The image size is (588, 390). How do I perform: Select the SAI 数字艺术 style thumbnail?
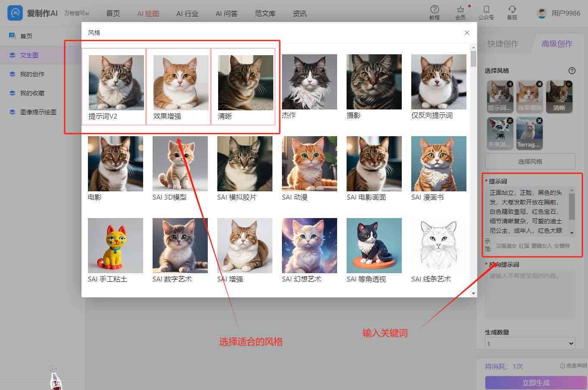(x=180, y=246)
